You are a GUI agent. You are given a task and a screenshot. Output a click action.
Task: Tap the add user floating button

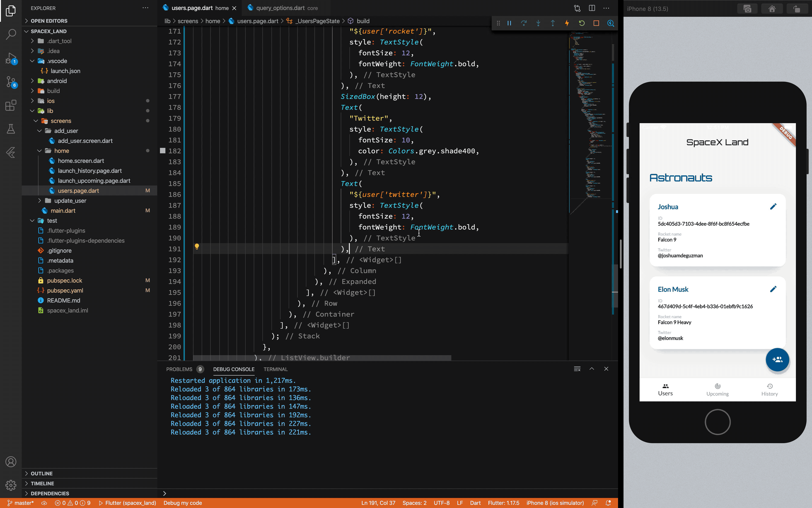[x=777, y=359]
